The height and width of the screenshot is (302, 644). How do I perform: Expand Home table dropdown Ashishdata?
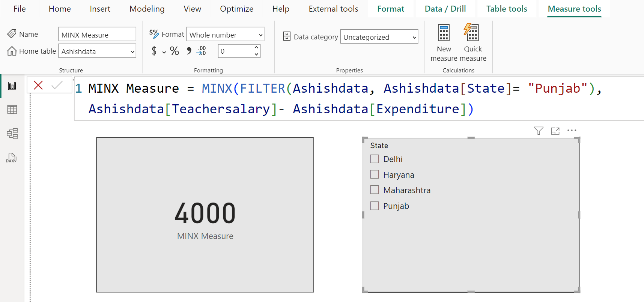97,51
